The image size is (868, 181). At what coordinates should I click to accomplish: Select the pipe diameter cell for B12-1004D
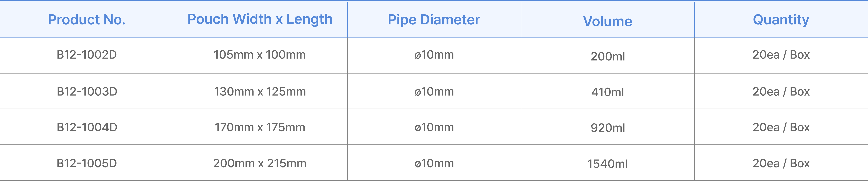pos(434,127)
